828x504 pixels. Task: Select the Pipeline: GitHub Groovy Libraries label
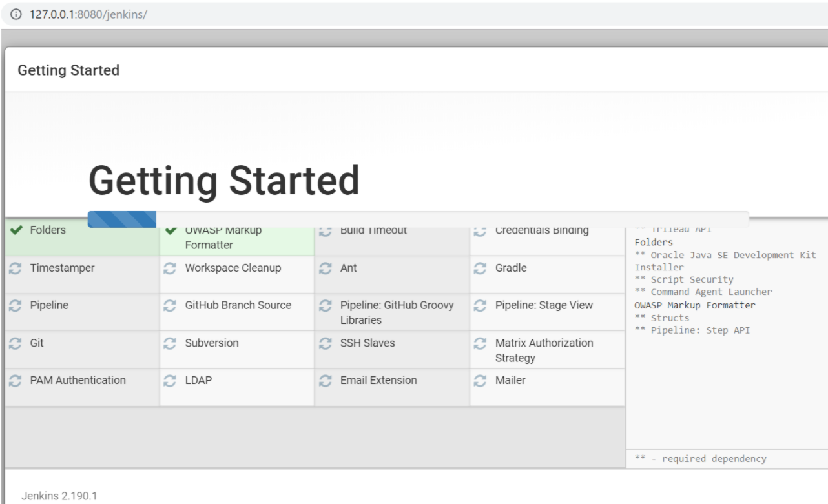[397, 312]
